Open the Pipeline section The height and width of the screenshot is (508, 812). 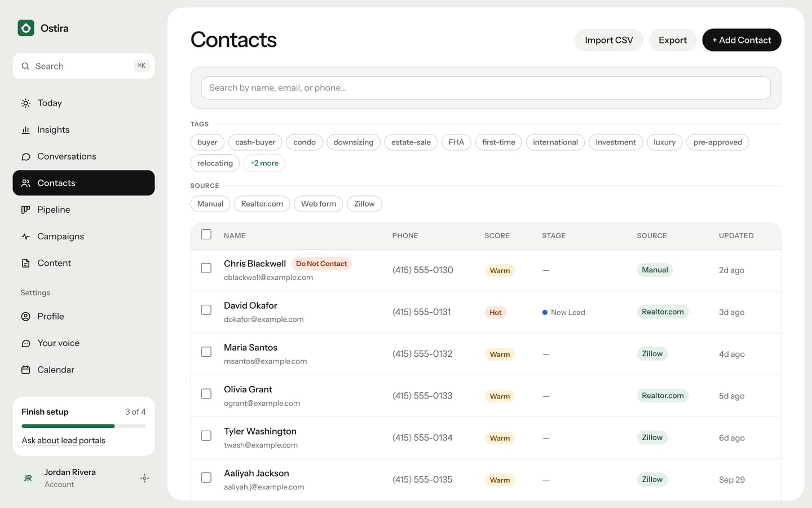[x=83, y=209]
